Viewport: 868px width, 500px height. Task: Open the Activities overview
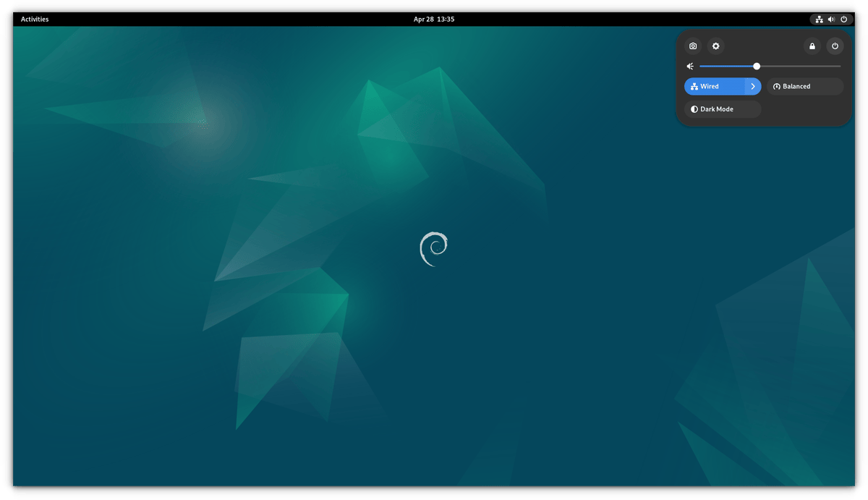tap(35, 20)
